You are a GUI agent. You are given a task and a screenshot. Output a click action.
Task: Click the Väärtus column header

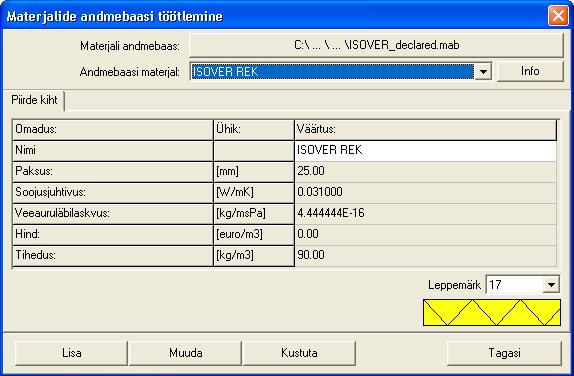(425, 130)
